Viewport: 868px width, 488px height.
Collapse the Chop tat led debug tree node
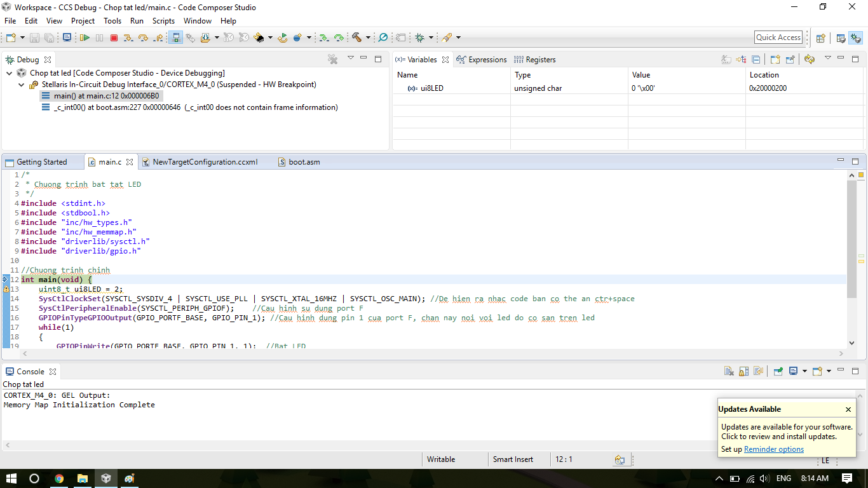tap(10, 73)
